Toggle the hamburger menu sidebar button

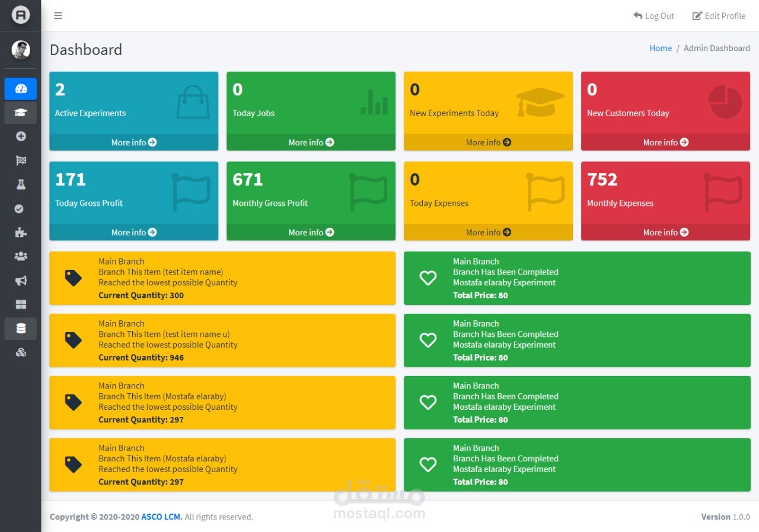pos(58,15)
